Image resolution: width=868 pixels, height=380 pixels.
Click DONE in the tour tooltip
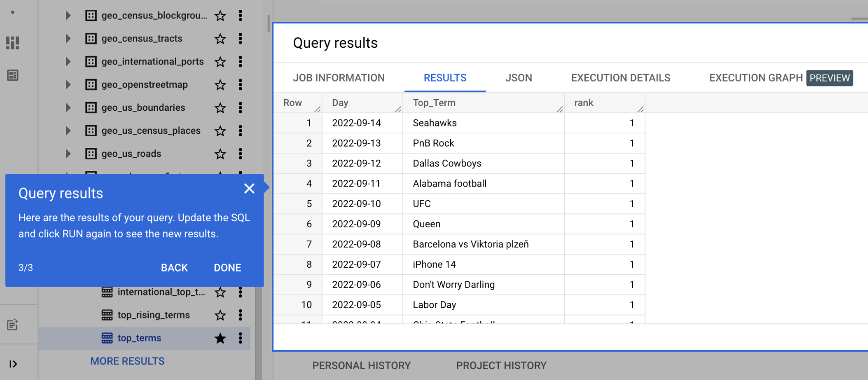[x=227, y=268]
